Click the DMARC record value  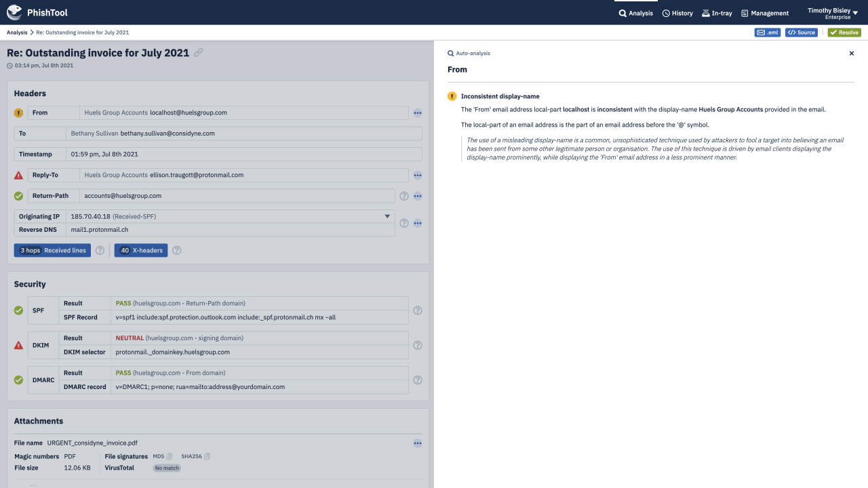coord(200,386)
